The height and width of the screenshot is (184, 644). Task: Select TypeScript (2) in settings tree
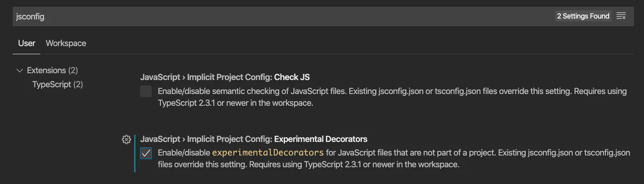[x=58, y=85]
